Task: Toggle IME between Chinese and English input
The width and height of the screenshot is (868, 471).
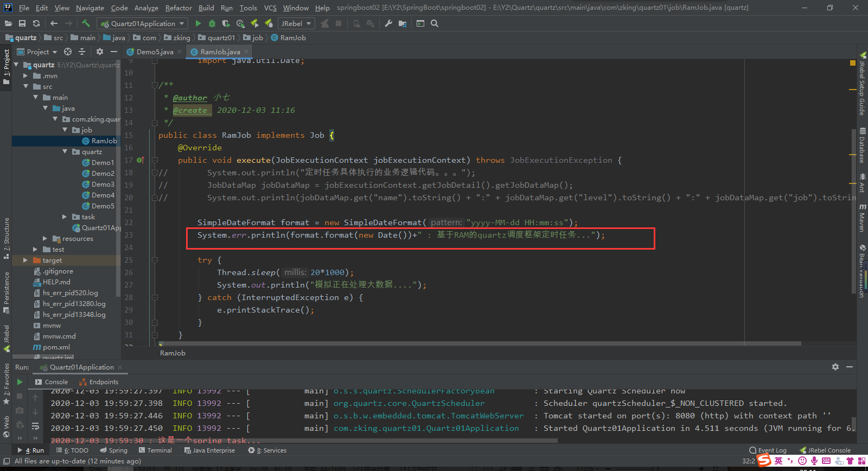Action: [778, 461]
